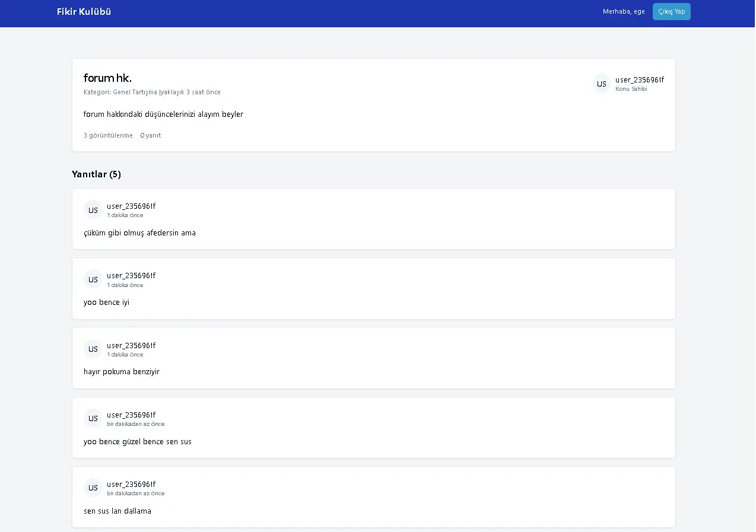
Task: Click the avatar on the last reply
Action: point(93,488)
